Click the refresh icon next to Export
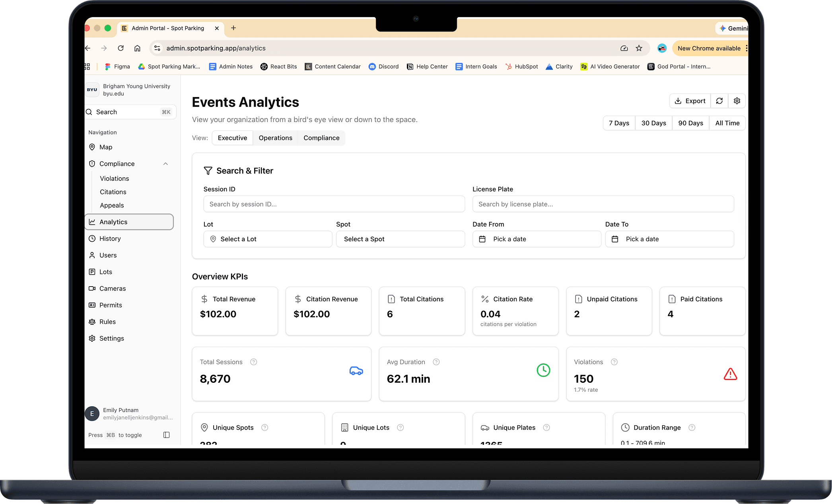 point(719,101)
